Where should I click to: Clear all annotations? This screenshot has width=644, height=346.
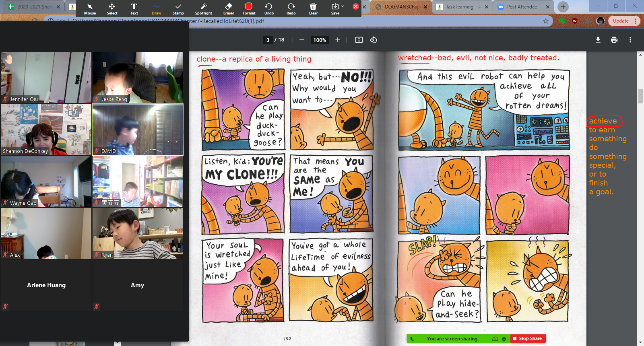coord(313,9)
